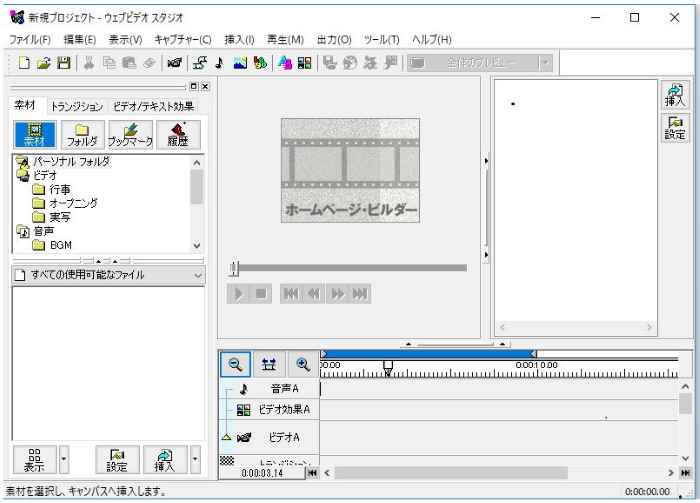
Task: Click the ビデオ効果A track icon
Action: coord(243,410)
